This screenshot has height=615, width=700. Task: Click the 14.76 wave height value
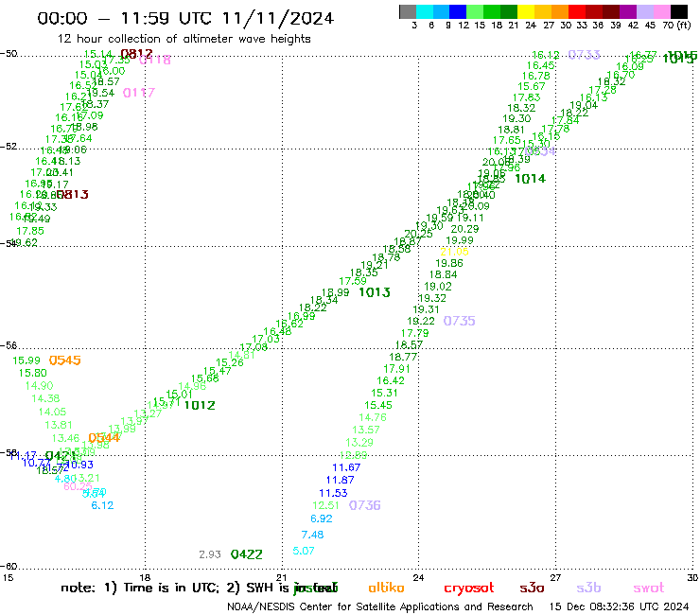[x=373, y=417]
